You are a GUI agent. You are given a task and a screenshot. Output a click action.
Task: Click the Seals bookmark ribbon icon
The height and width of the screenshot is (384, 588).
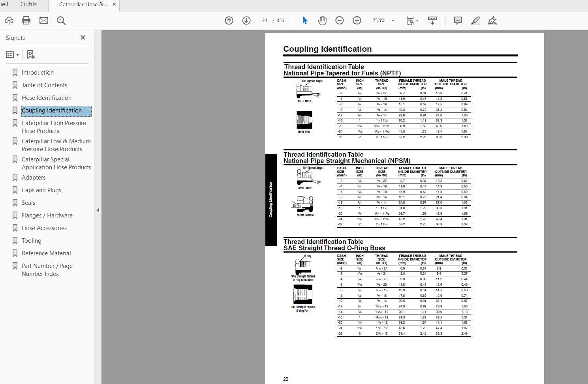(15, 203)
